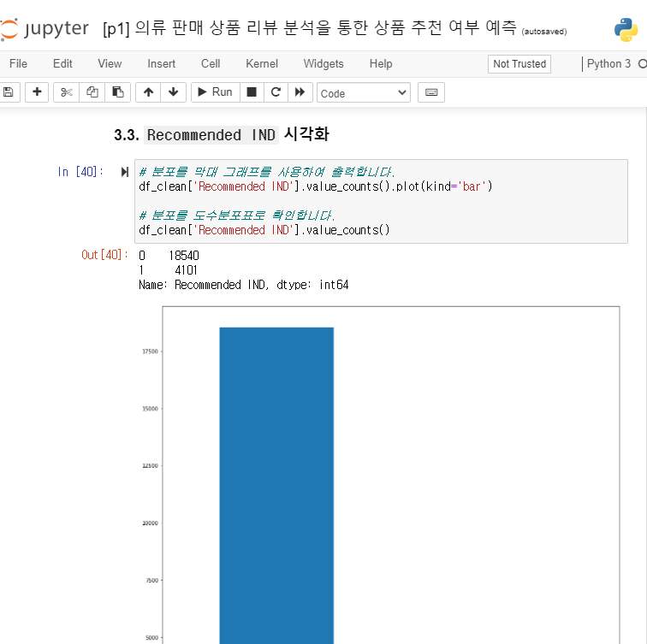Image resolution: width=647 pixels, height=644 pixels.
Task: Open the Cell menu
Action: coord(211,64)
